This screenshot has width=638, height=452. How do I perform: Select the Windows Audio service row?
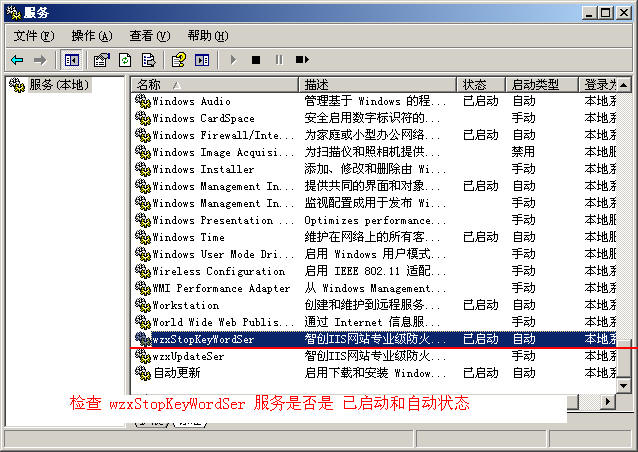point(374,101)
